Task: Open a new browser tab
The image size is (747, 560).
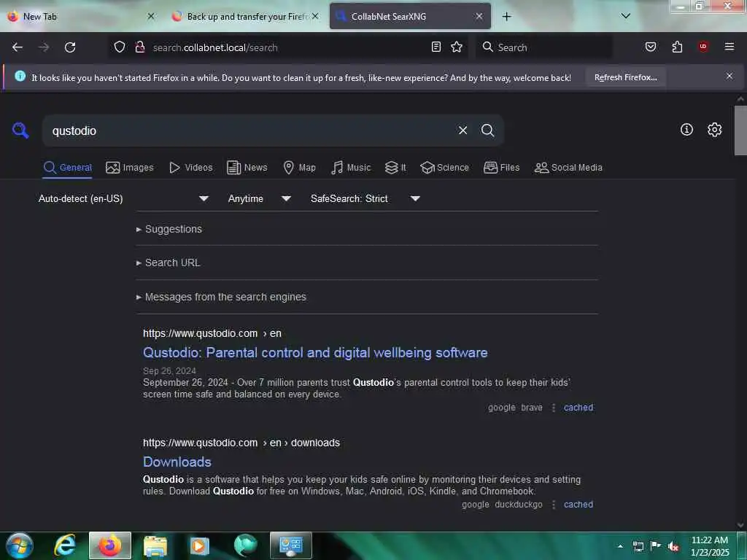Action: point(506,16)
